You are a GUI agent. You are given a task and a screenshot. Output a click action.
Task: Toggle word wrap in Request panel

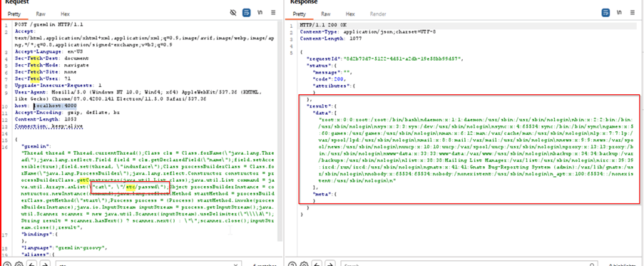(247, 13)
